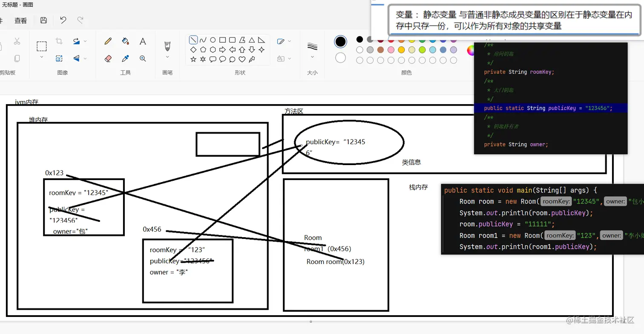644x334 pixels.
Task: Pick the light blue color swatch
Action: coord(433,50)
